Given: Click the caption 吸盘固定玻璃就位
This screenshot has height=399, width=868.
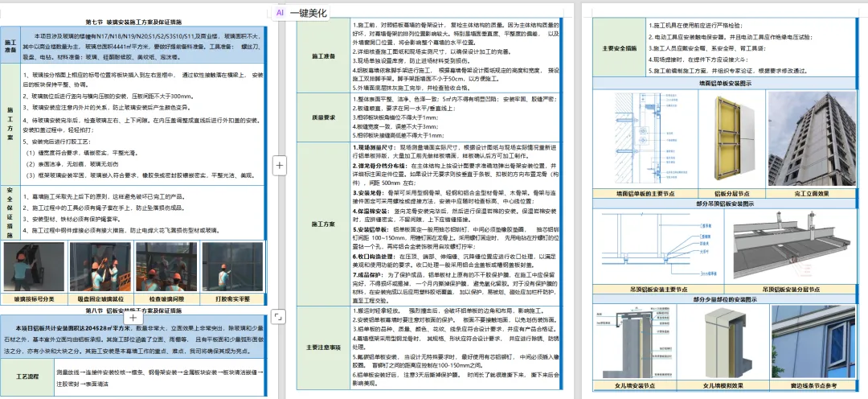Looking at the screenshot, I should coord(100,299).
